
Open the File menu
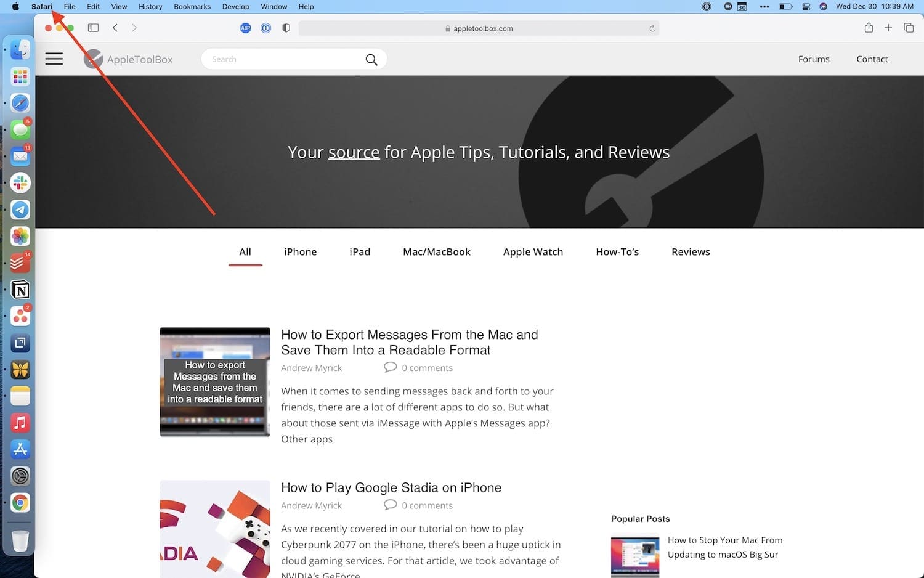click(70, 7)
